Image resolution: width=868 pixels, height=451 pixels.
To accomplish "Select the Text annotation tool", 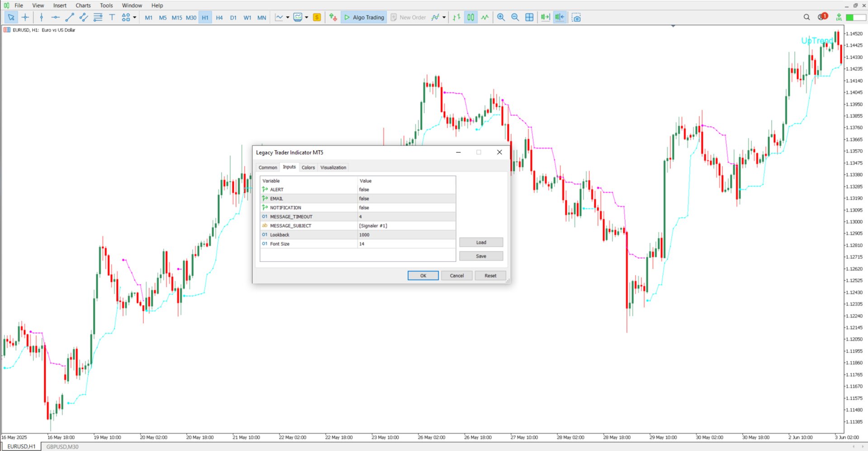I will click(112, 17).
